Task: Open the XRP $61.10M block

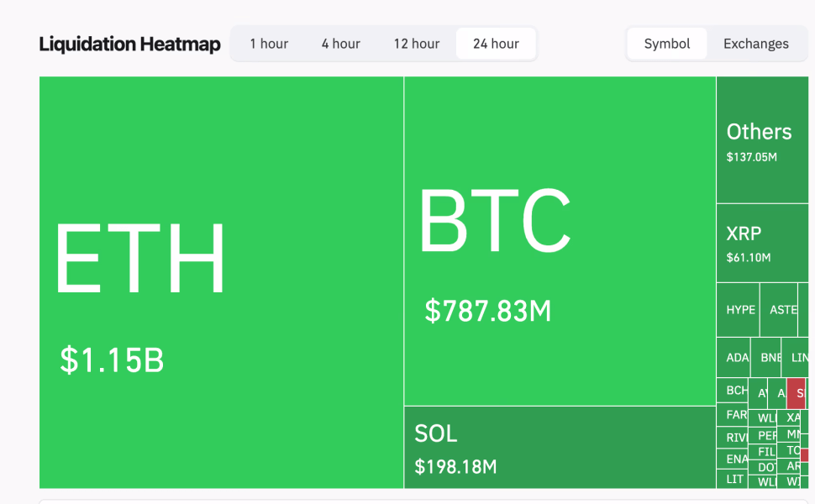Action: tap(762, 244)
